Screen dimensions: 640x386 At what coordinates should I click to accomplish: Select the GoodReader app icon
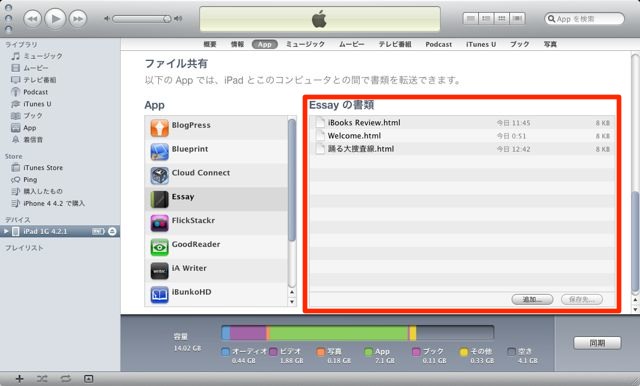point(159,247)
